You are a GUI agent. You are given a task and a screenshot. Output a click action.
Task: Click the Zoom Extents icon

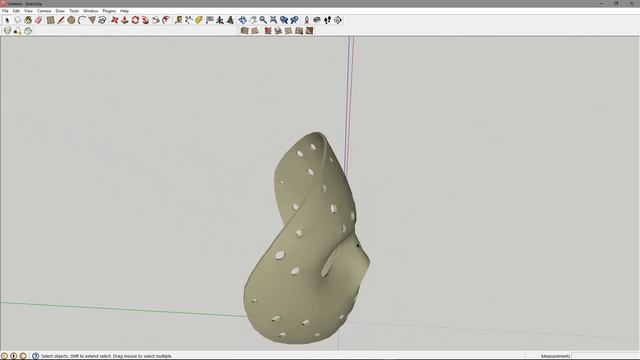[x=273, y=20]
